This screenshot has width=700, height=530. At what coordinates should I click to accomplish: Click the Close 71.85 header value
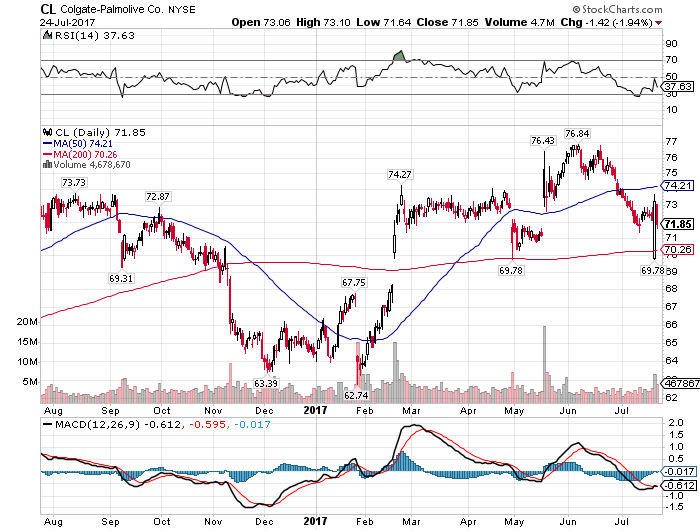[x=447, y=22]
